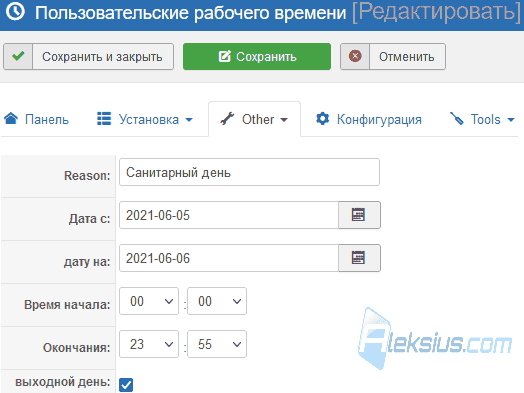Open the Tools tab

[482, 119]
